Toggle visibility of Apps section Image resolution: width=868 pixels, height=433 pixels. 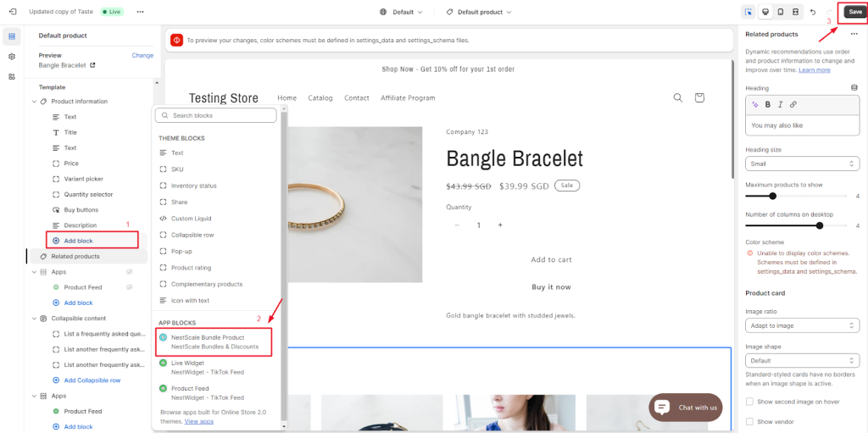point(129,272)
